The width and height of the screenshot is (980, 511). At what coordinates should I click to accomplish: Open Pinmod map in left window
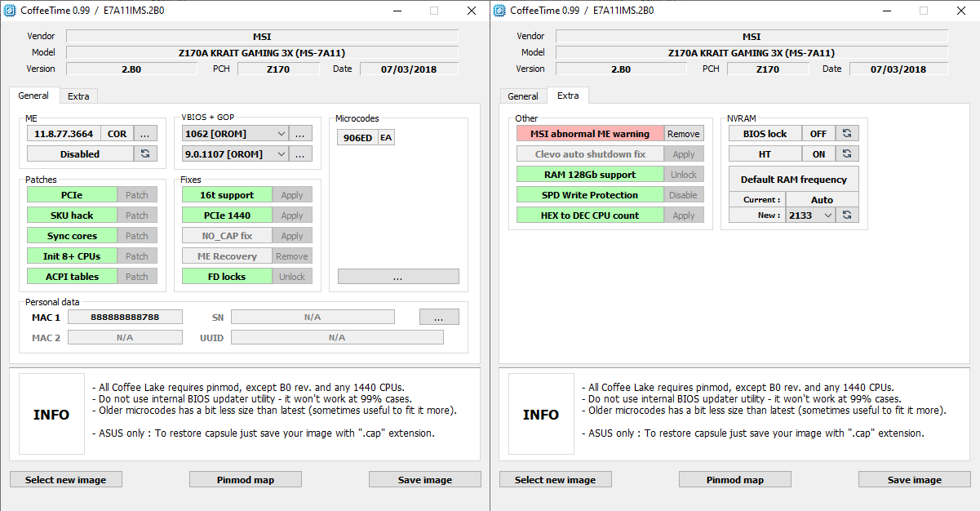click(x=246, y=479)
